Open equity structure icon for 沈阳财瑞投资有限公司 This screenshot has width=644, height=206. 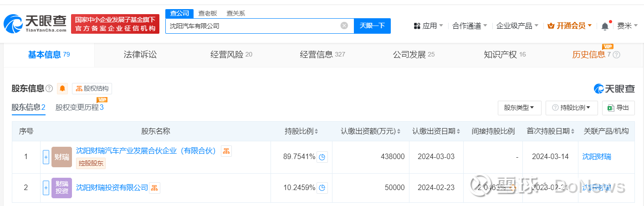[x=155, y=187]
